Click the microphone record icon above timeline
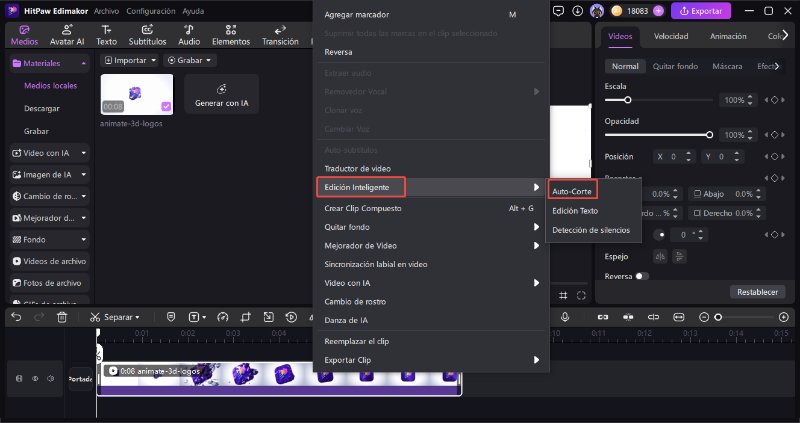This screenshot has width=800, height=423. [x=565, y=317]
